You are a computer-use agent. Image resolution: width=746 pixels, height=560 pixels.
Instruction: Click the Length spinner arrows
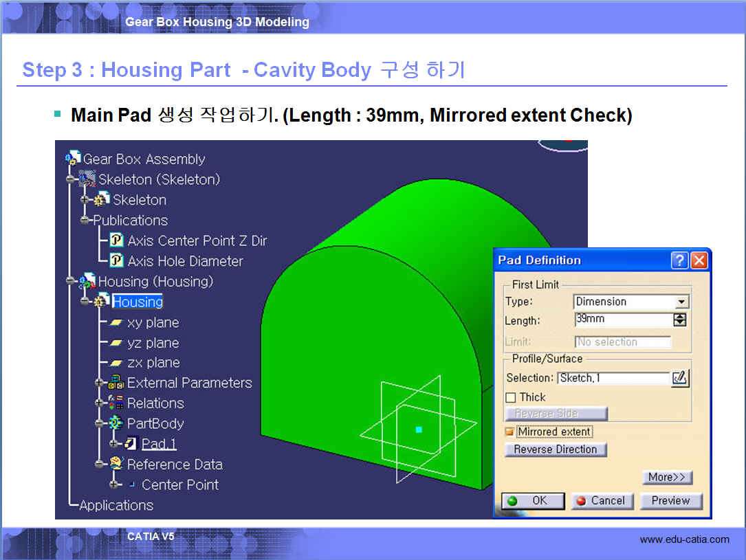pos(679,320)
